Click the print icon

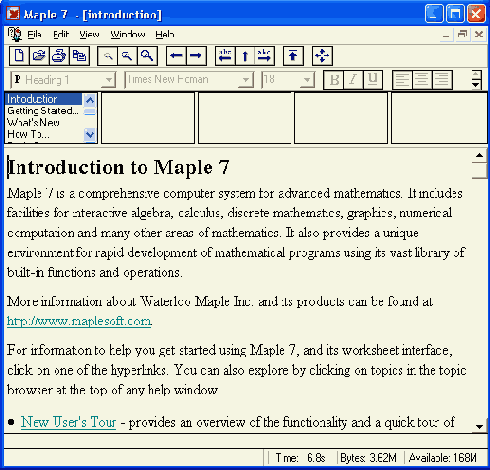(59, 56)
